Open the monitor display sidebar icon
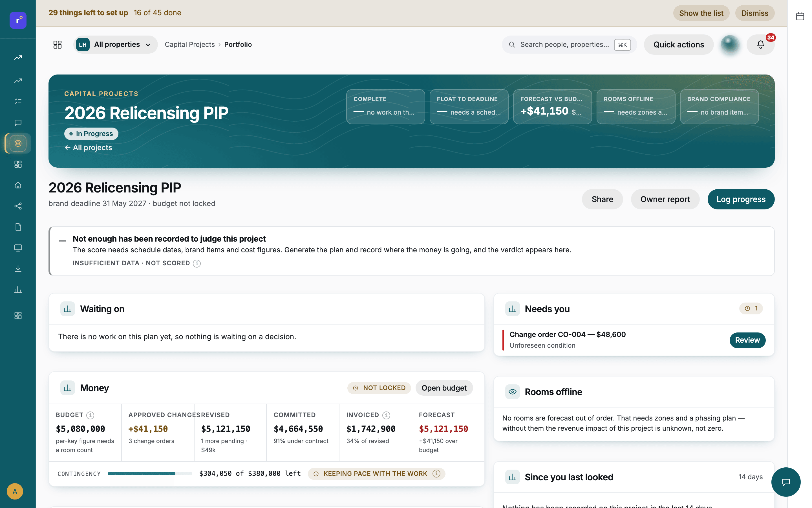The image size is (812, 508). point(18,248)
